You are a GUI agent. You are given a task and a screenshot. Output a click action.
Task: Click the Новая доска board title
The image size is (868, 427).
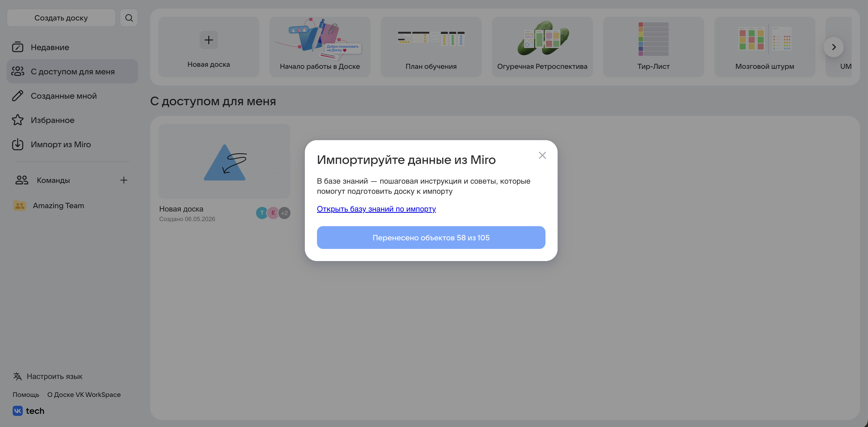pyautogui.click(x=181, y=209)
